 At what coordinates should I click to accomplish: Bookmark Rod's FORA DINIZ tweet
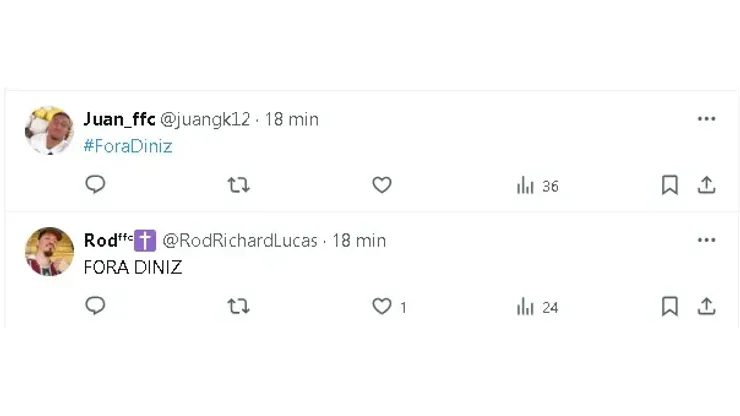(670, 306)
